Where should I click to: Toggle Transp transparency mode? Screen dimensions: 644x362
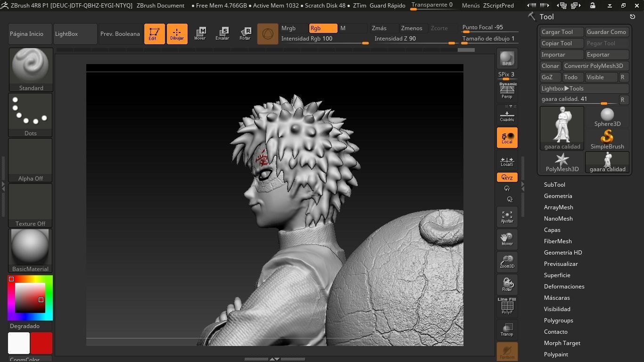tap(507, 330)
